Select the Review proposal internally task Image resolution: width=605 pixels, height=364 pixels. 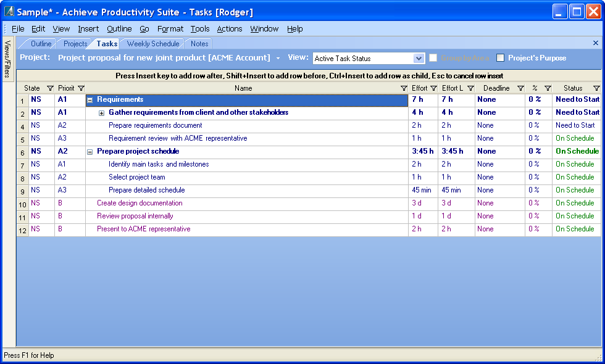pyautogui.click(x=135, y=216)
